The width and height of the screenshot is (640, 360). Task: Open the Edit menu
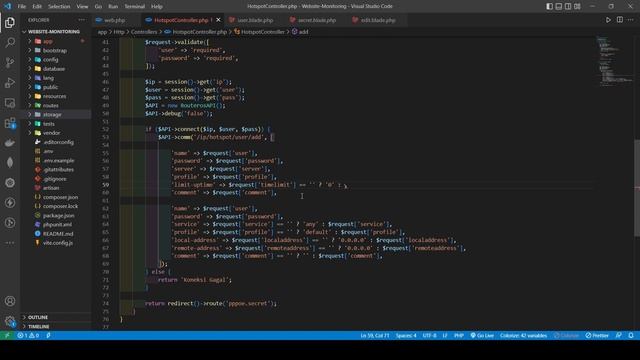37,7
